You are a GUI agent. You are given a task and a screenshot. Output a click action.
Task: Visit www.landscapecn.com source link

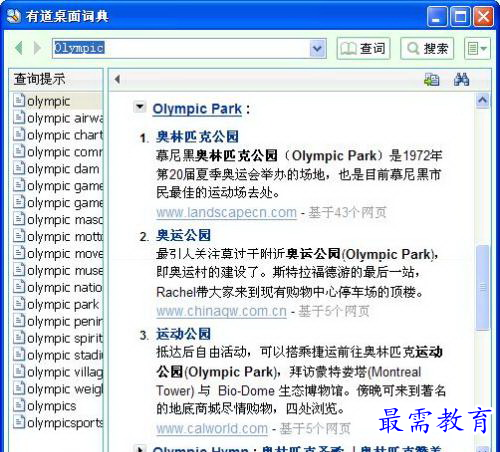(226, 212)
